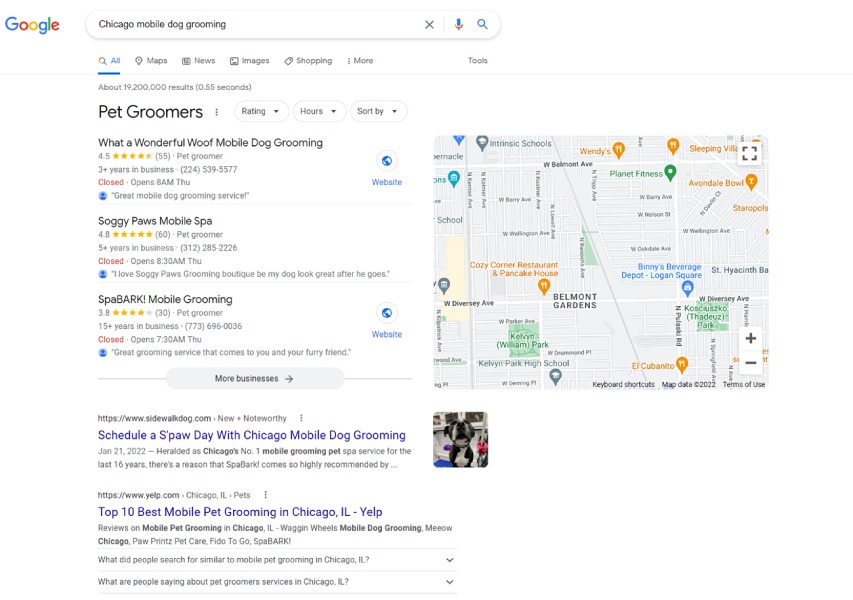Open the Rating filter dropdown
The width and height of the screenshot is (853, 600).
(x=262, y=112)
